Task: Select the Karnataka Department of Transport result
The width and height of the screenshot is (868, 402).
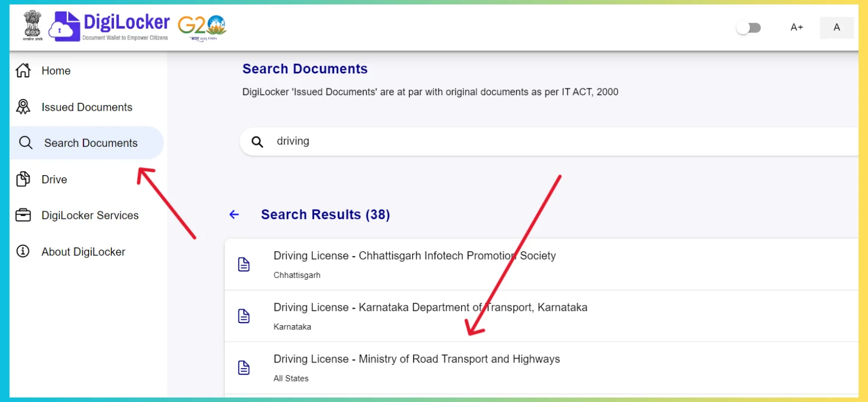Action: coord(430,307)
